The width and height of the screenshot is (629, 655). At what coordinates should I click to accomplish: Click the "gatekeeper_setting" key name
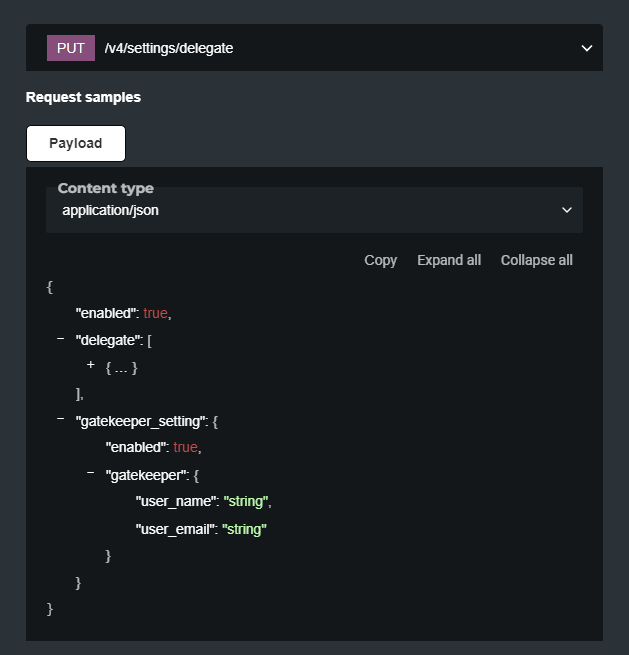[140, 422]
